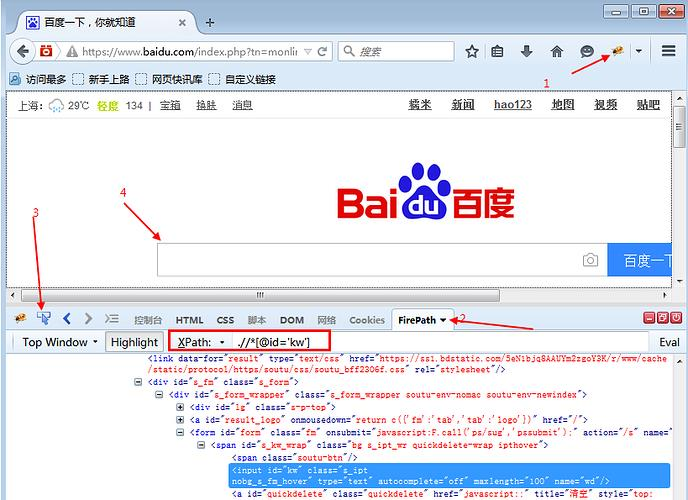Open the Firefox hamburger menu
The height and width of the screenshot is (500, 688).
click(668, 51)
